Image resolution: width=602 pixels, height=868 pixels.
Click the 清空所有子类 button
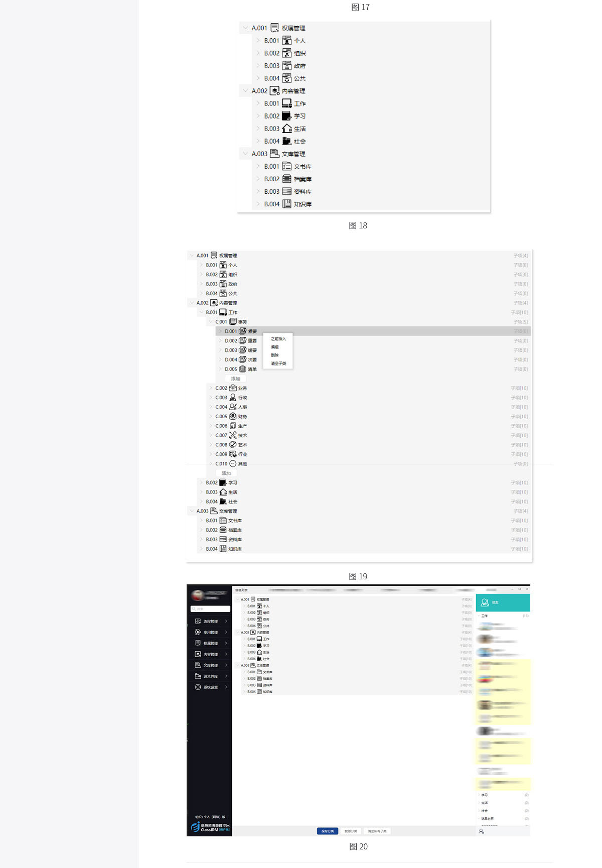click(x=377, y=831)
